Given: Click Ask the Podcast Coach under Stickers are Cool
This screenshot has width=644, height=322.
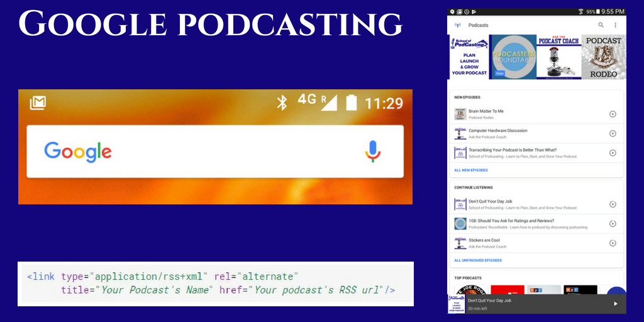Looking at the screenshot, I should pyautogui.click(x=487, y=247).
